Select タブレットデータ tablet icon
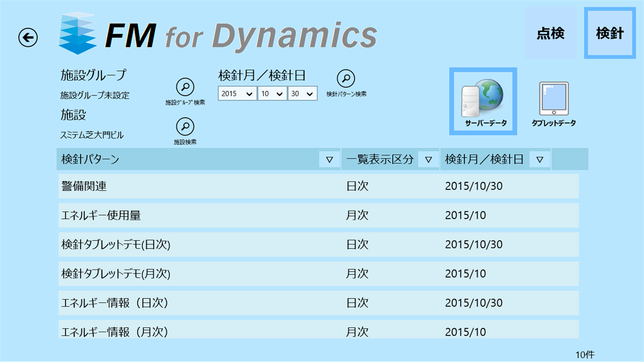Viewport: 644px width, 362px height. click(x=554, y=105)
